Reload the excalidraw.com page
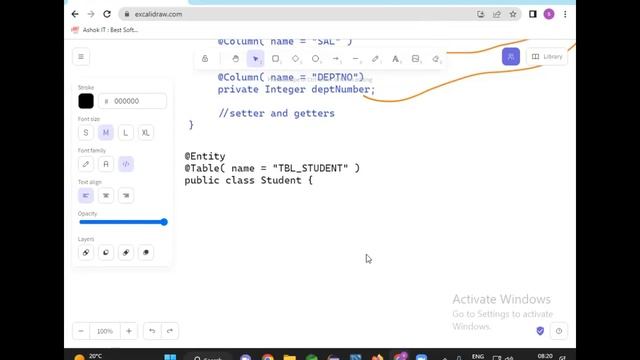640x360 pixels. click(x=107, y=14)
